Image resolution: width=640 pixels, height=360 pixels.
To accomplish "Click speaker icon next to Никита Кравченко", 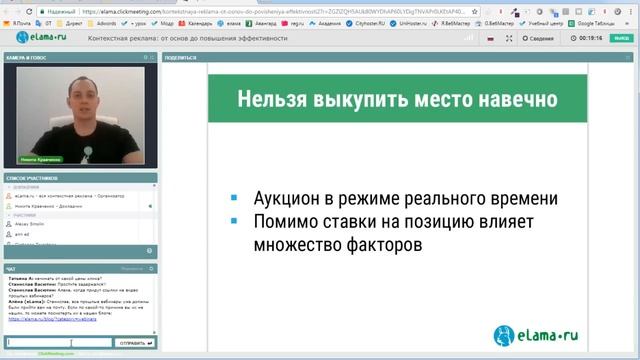I will click(x=150, y=206).
